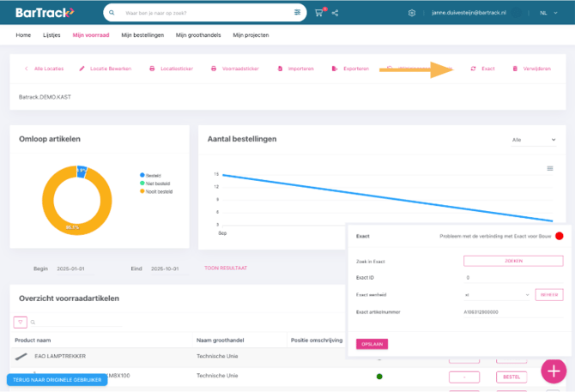Open settings gear in top bar
The image size is (575, 392).
coord(412,13)
